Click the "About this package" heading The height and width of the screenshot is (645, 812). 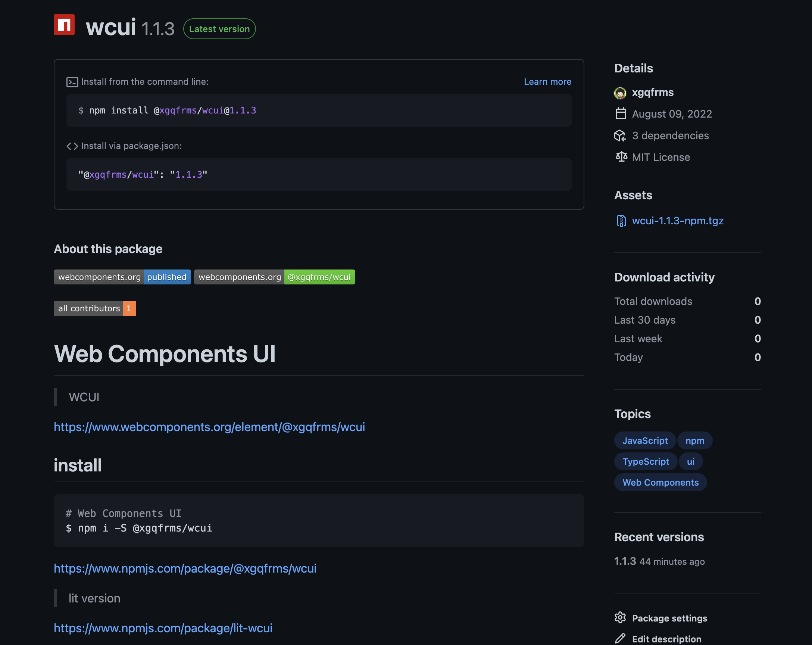click(x=108, y=249)
